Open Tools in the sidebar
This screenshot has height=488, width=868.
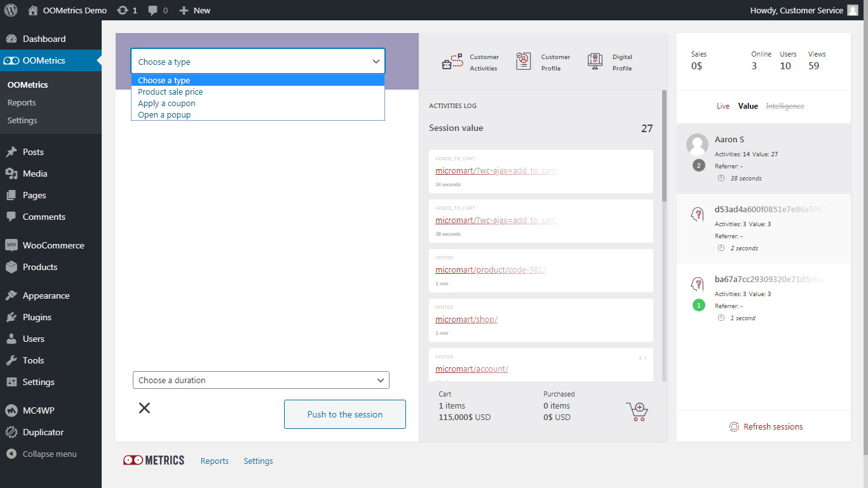point(51,360)
